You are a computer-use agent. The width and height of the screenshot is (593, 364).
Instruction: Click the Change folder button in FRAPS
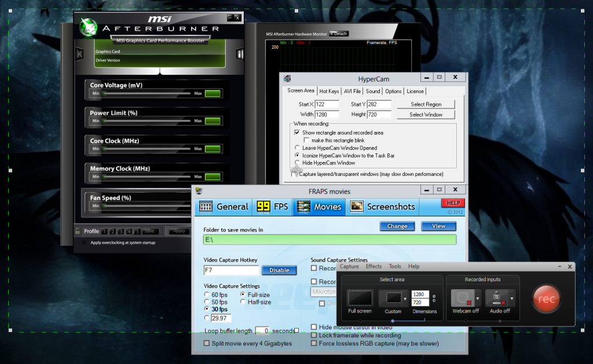coord(397,226)
